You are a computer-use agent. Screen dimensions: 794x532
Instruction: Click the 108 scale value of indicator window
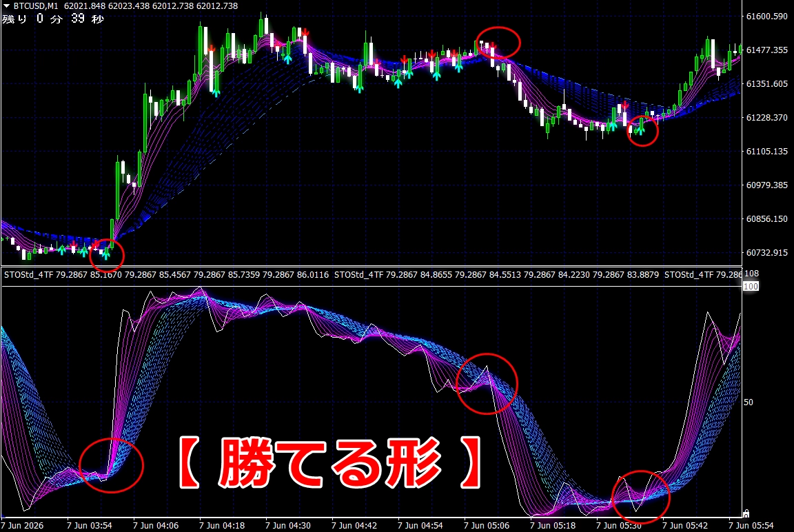[x=751, y=274]
